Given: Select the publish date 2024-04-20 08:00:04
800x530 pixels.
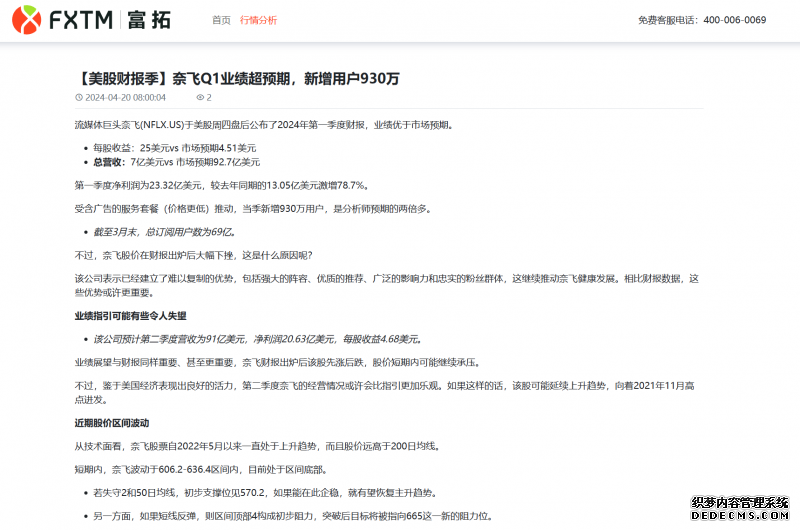Looking at the screenshot, I should [126, 97].
